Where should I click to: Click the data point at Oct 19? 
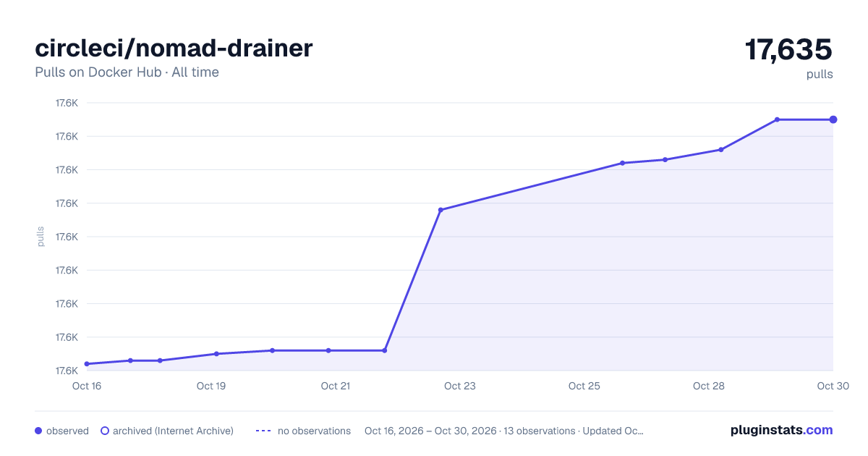(x=216, y=354)
